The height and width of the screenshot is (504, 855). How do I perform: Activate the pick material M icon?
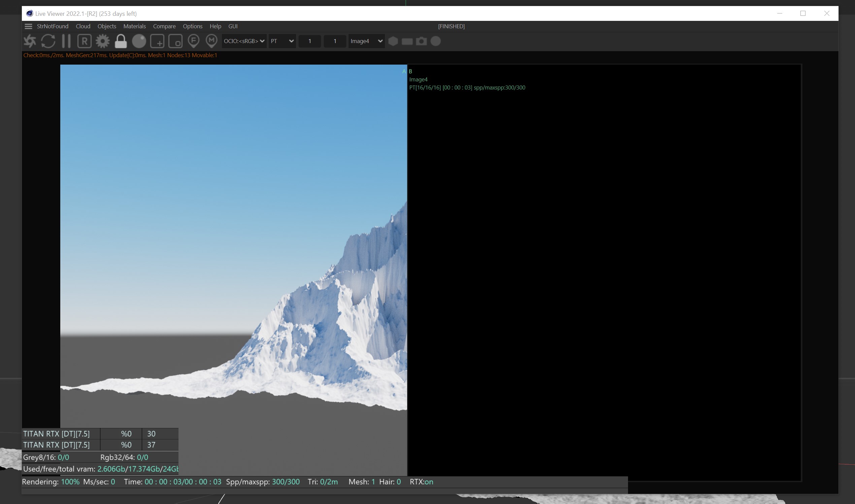point(211,41)
